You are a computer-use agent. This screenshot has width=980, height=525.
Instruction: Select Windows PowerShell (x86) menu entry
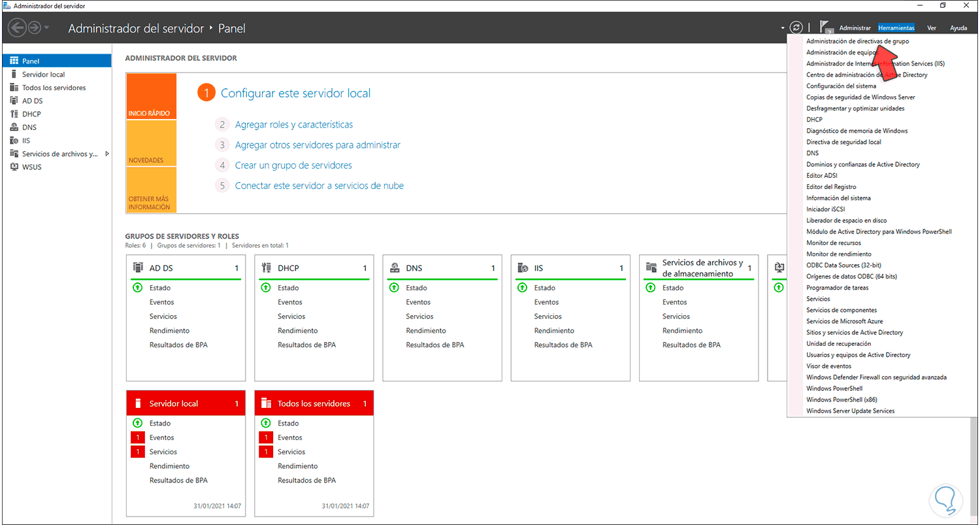pos(841,400)
